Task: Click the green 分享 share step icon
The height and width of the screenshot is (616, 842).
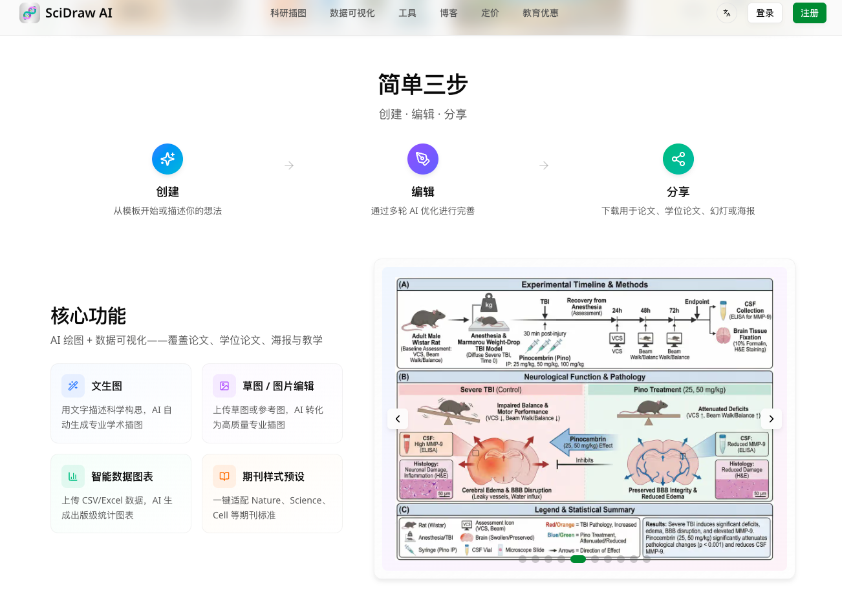Action: [678, 159]
